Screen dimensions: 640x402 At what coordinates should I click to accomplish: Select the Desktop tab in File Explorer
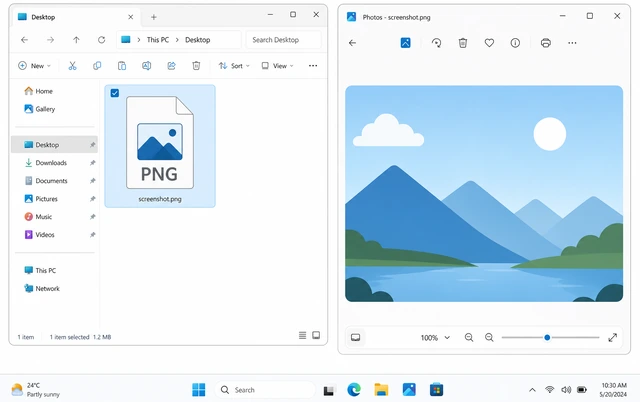77,17
